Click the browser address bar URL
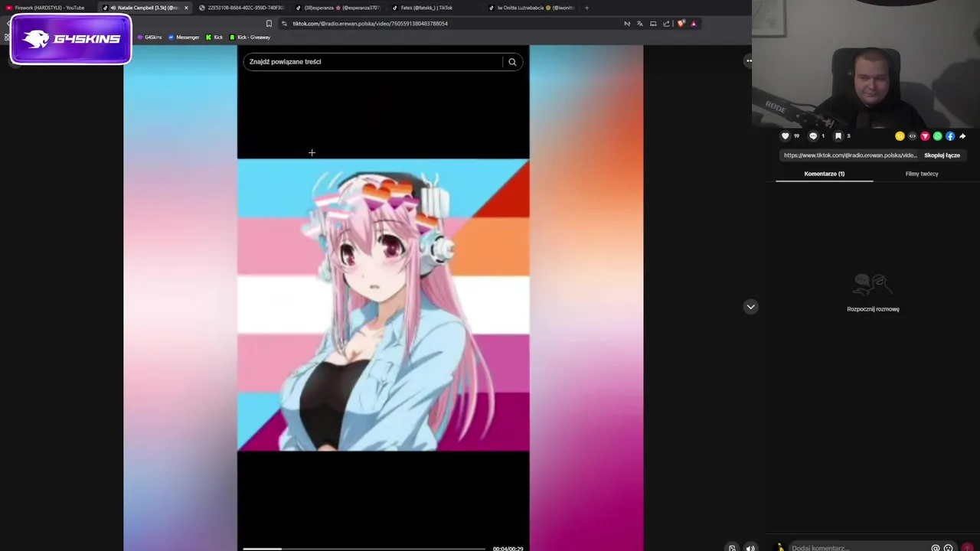The width and height of the screenshot is (980, 551). 370,24
